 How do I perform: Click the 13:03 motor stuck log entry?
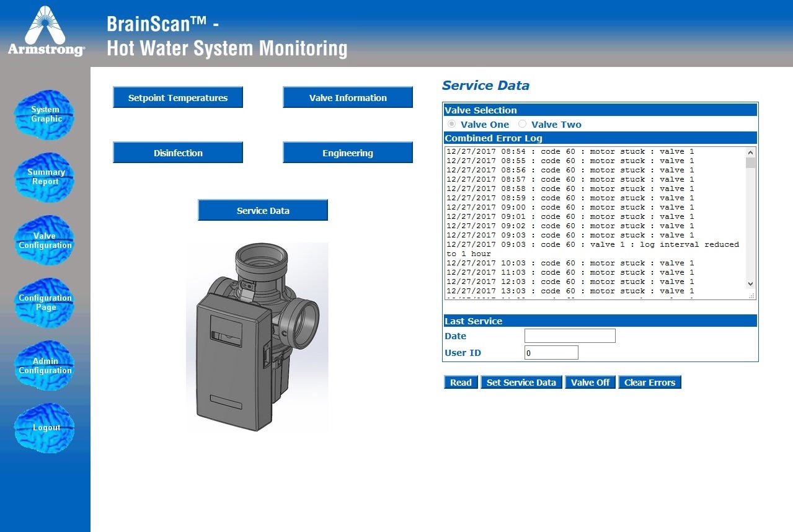point(570,291)
